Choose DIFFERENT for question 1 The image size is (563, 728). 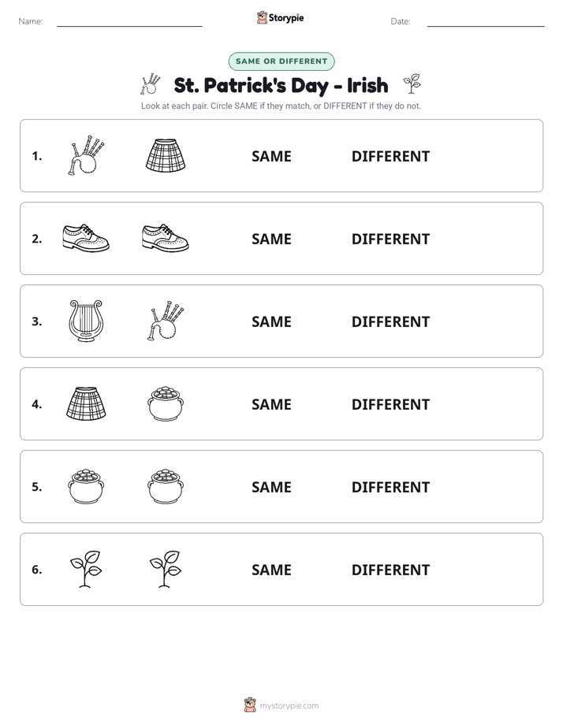point(390,157)
